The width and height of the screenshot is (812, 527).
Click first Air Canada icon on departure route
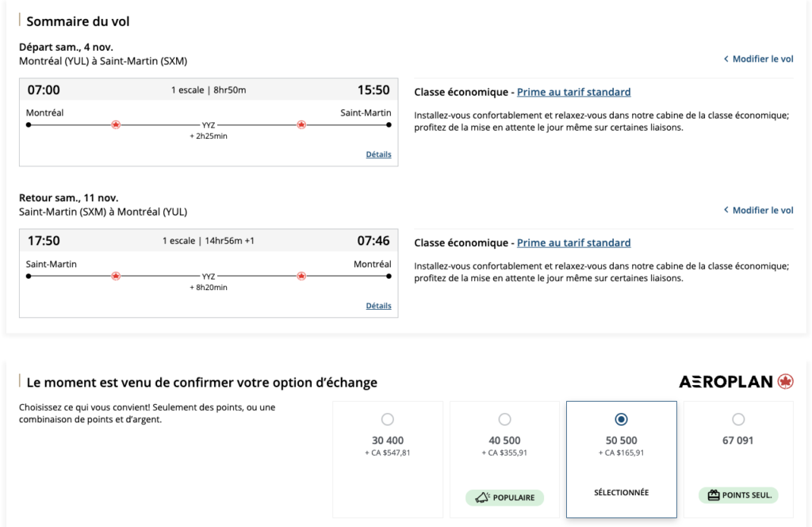pos(116,124)
